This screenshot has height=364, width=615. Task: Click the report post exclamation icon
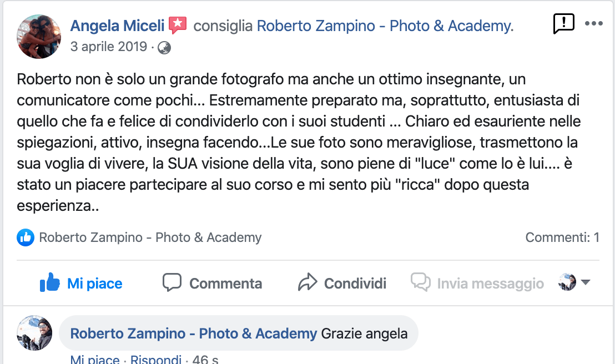point(563,24)
